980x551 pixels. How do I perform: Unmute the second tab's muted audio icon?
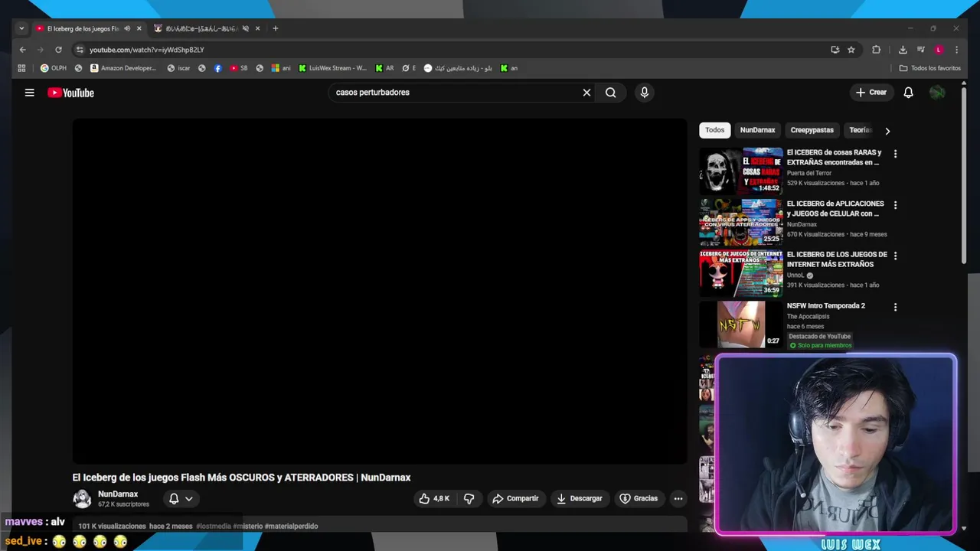click(x=246, y=28)
